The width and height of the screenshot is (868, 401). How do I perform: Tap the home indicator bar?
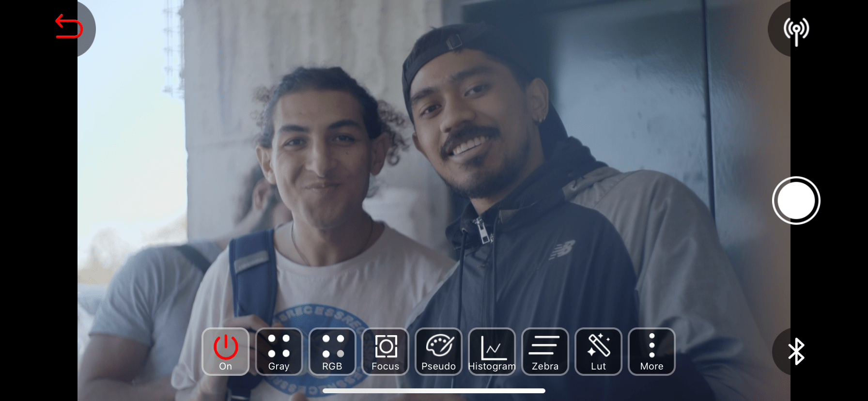point(434,391)
